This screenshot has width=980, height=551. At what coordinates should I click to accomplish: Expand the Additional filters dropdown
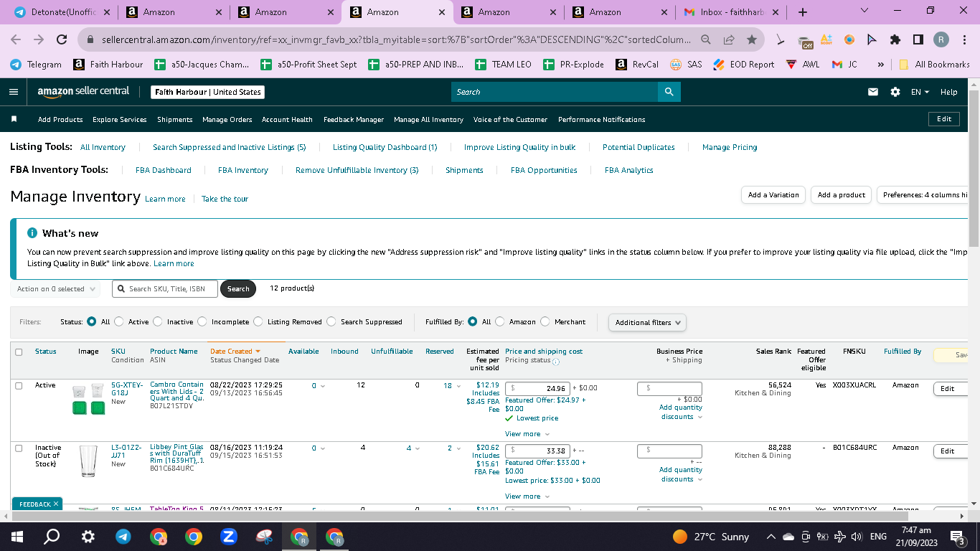pyautogui.click(x=647, y=323)
